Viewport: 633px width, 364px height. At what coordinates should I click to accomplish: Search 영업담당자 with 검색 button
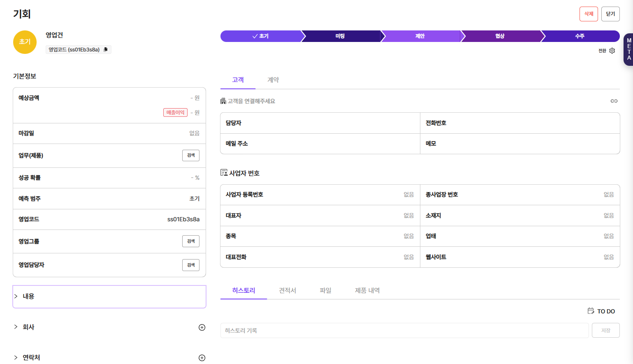190,265
